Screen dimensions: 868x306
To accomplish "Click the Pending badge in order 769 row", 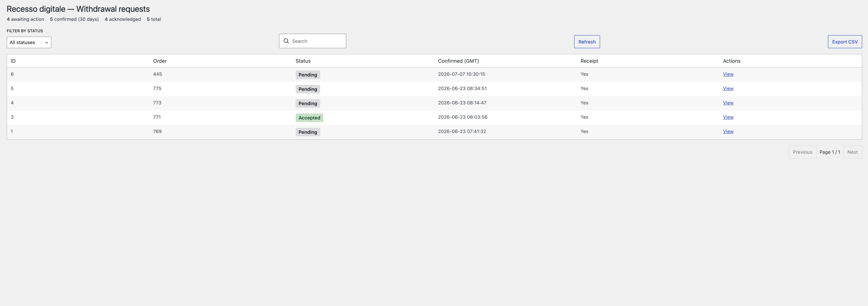I will click(308, 132).
